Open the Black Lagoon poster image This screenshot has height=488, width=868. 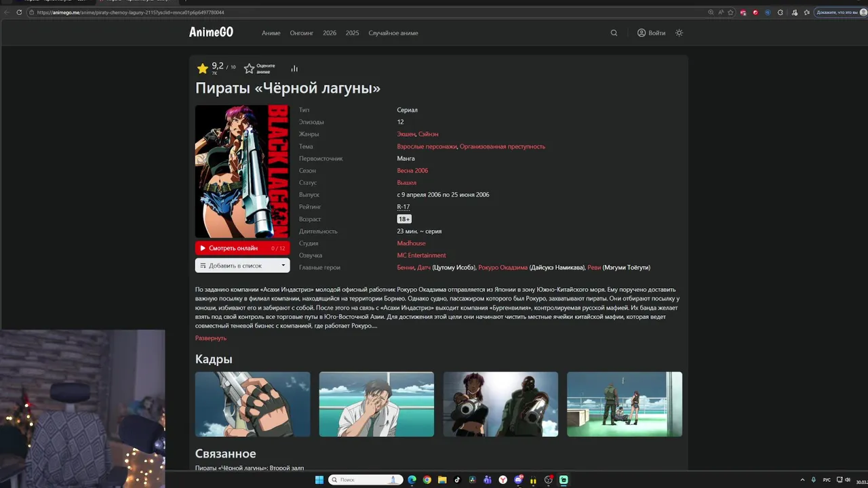242,171
